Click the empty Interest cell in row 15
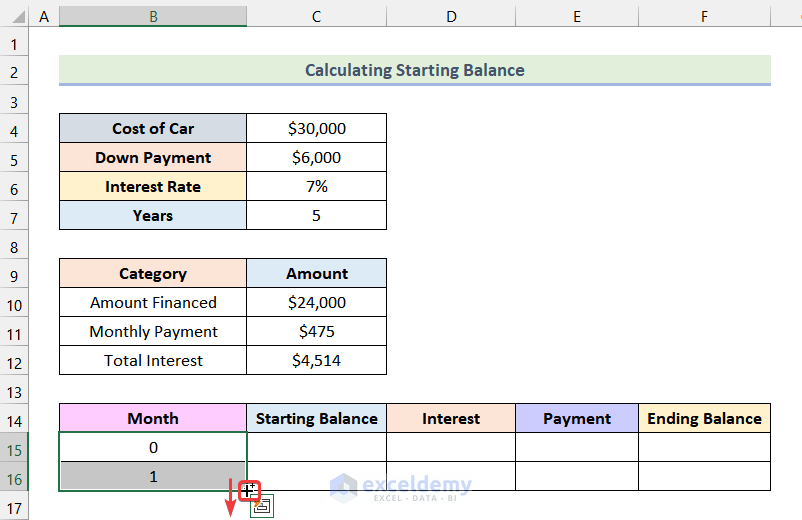This screenshot has height=520, width=802. 451,447
